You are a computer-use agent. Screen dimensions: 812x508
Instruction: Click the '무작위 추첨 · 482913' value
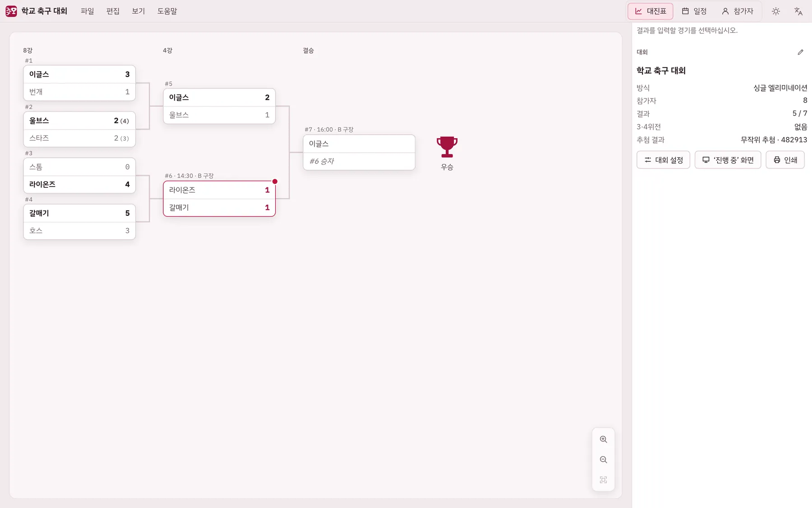click(x=774, y=140)
